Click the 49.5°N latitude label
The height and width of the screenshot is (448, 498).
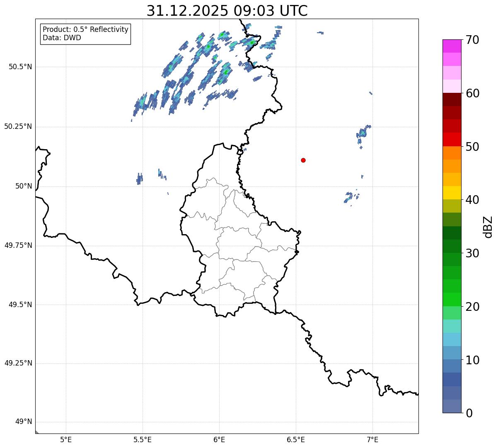[20, 305]
